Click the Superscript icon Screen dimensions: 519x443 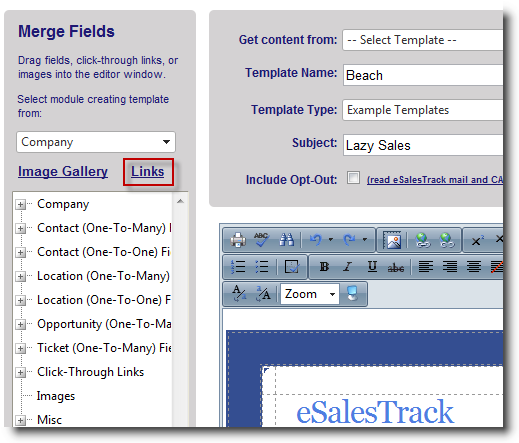pos(477,240)
